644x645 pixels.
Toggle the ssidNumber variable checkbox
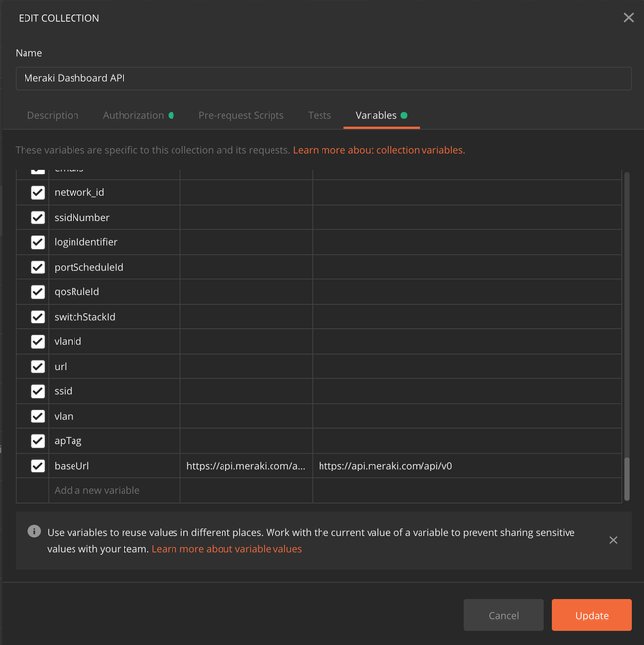38,218
